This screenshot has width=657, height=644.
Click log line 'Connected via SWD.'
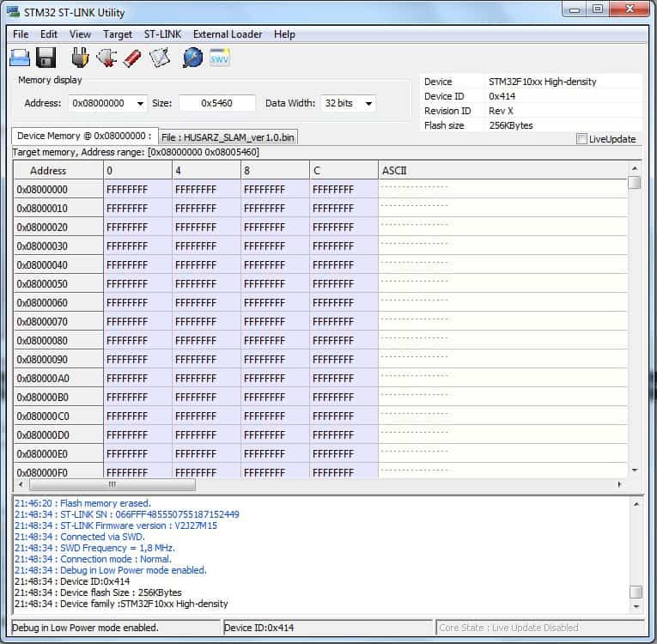[80, 537]
